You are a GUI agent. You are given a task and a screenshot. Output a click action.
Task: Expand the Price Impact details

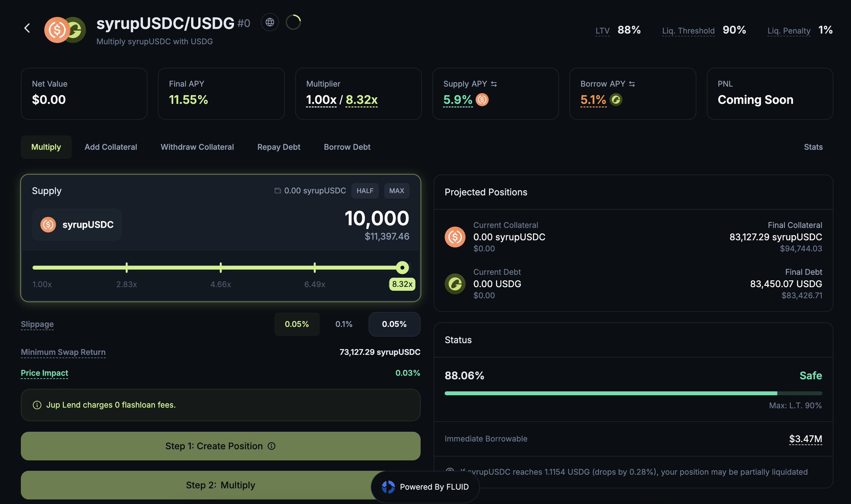click(44, 373)
